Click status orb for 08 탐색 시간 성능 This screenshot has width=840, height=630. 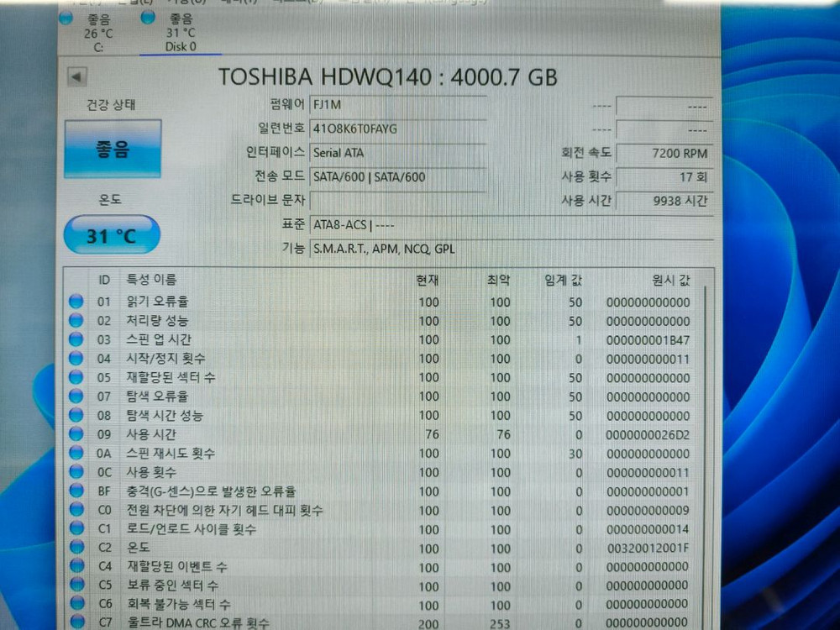click(76, 415)
